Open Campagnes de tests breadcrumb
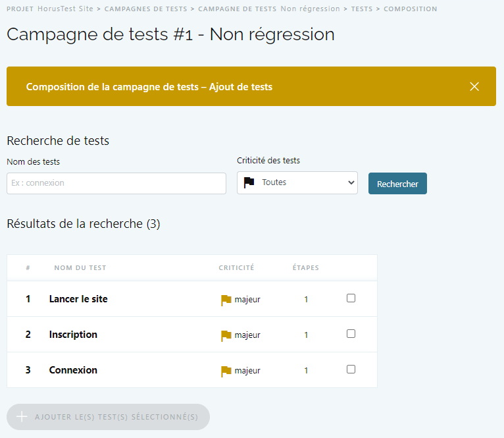The image size is (504, 438). coord(145,9)
